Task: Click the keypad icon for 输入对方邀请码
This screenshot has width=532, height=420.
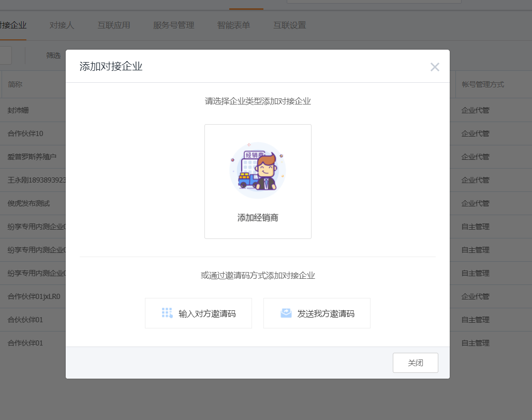Action: click(167, 313)
